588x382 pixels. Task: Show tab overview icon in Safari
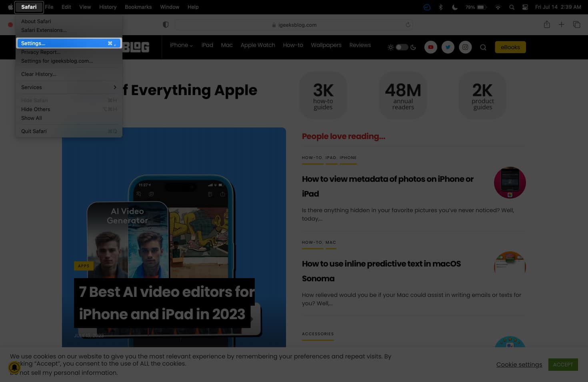(x=576, y=24)
